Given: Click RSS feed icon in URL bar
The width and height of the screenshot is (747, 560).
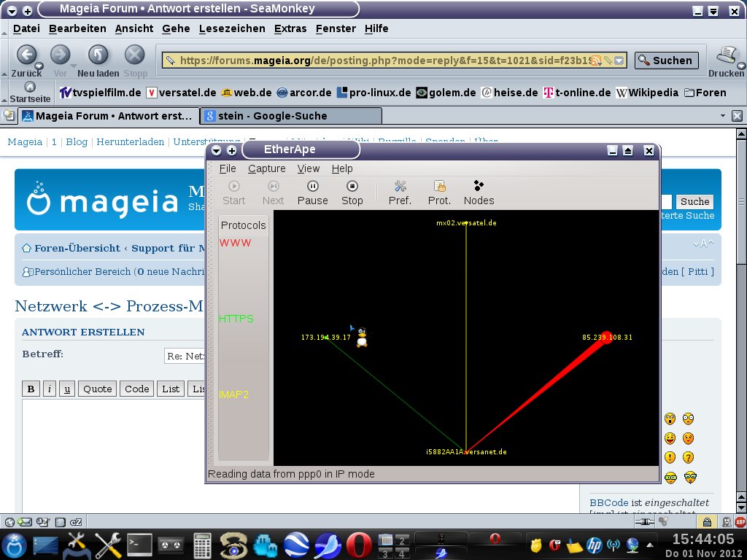Looking at the screenshot, I should [x=596, y=61].
